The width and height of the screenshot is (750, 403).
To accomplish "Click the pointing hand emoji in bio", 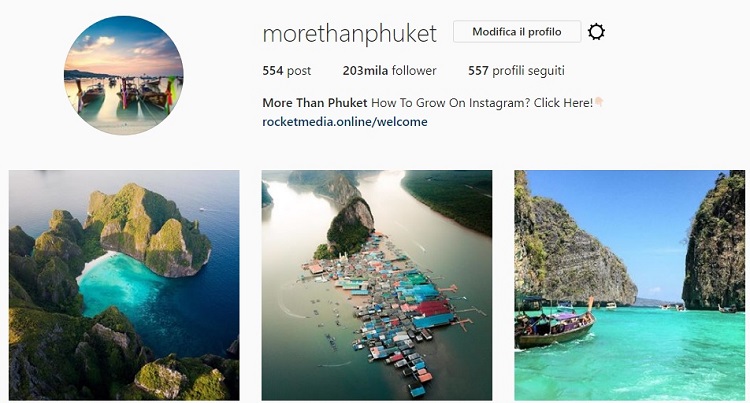I will point(599,102).
